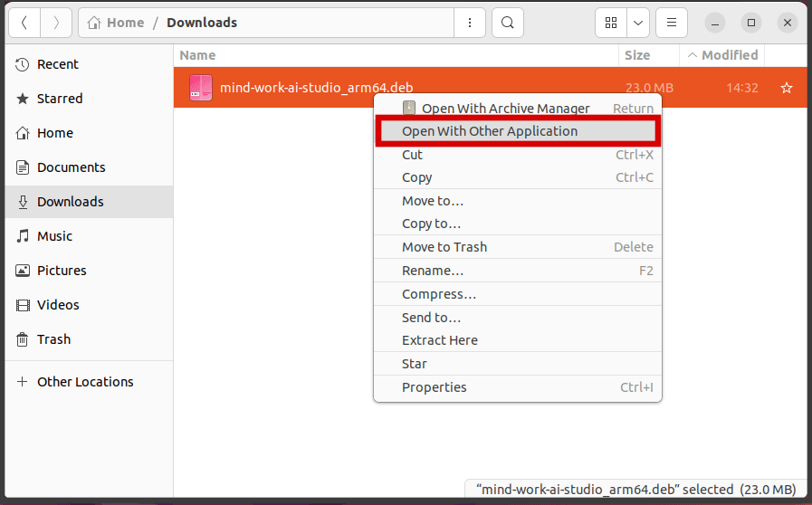Click the pink .deb file icon

200,88
